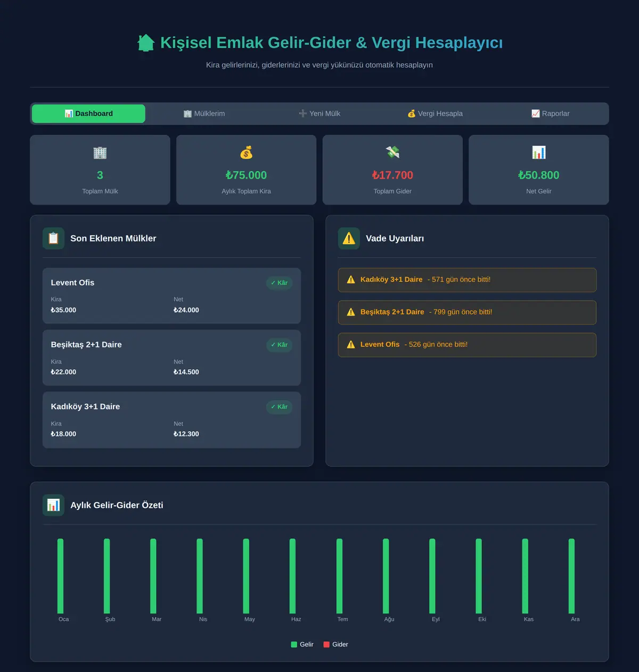Click the ₺18.000 rent value
The height and width of the screenshot is (672, 639).
click(63, 434)
